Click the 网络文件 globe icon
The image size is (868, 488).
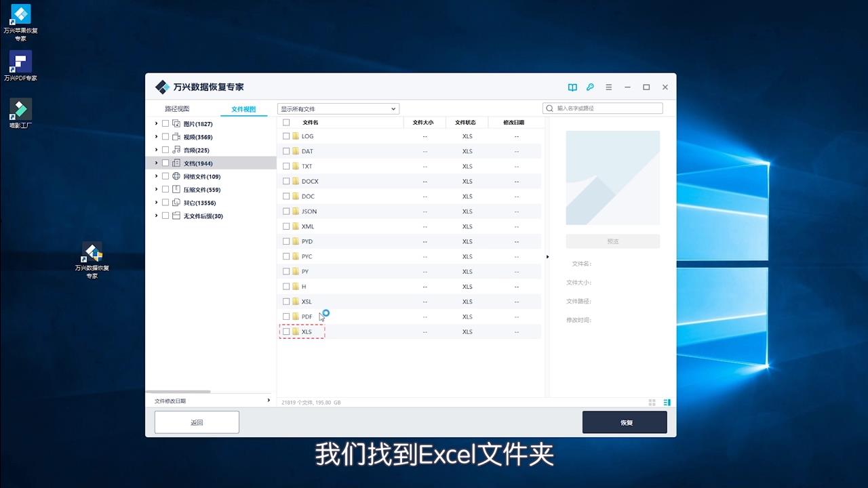pyautogui.click(x=176, y=176)
